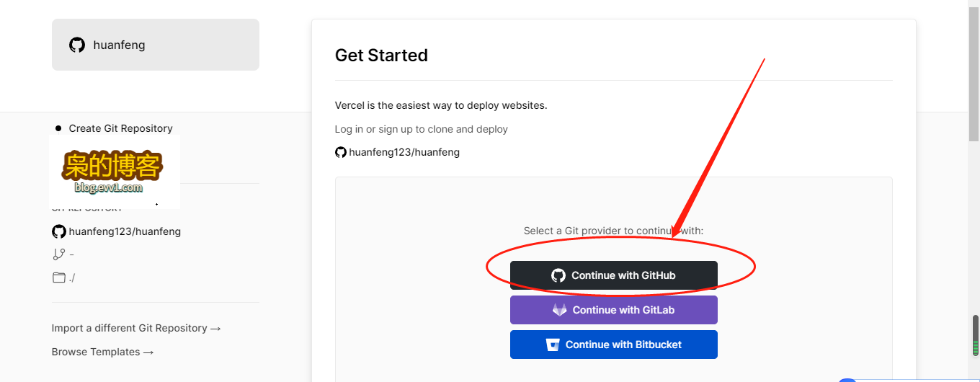Click the GitHub icon beside huanfeng card title

tap(77, 45)
